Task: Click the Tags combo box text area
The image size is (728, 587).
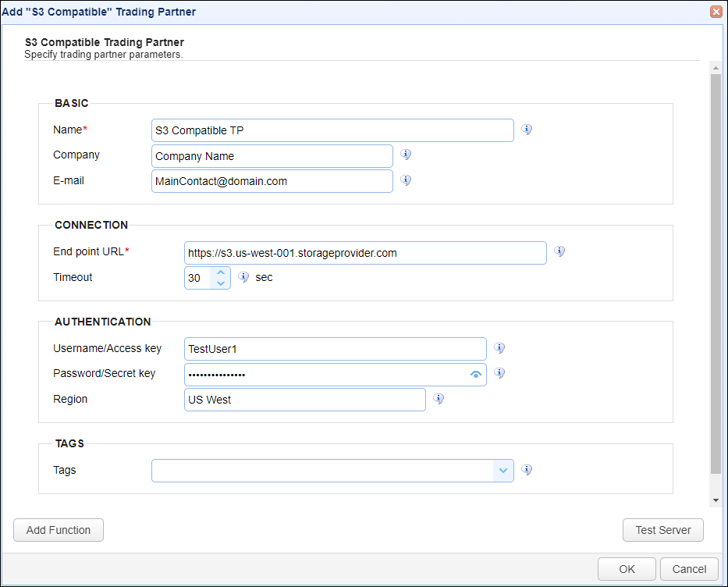Action: (x=322, y=471)
